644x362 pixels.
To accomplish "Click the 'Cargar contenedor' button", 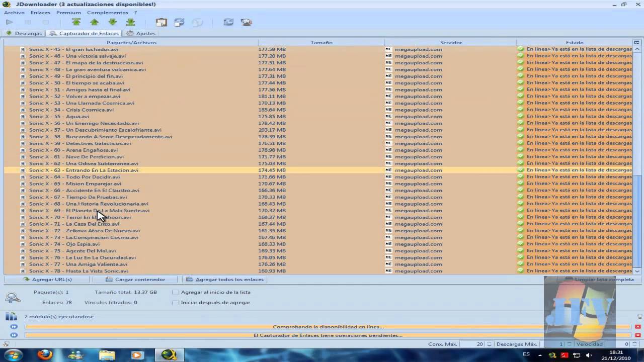I will 136,280.
